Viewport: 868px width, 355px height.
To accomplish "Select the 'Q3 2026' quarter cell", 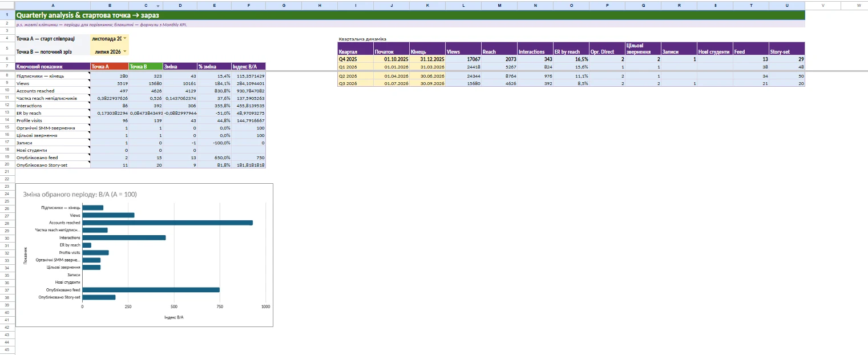I will (x=356, y=83).
